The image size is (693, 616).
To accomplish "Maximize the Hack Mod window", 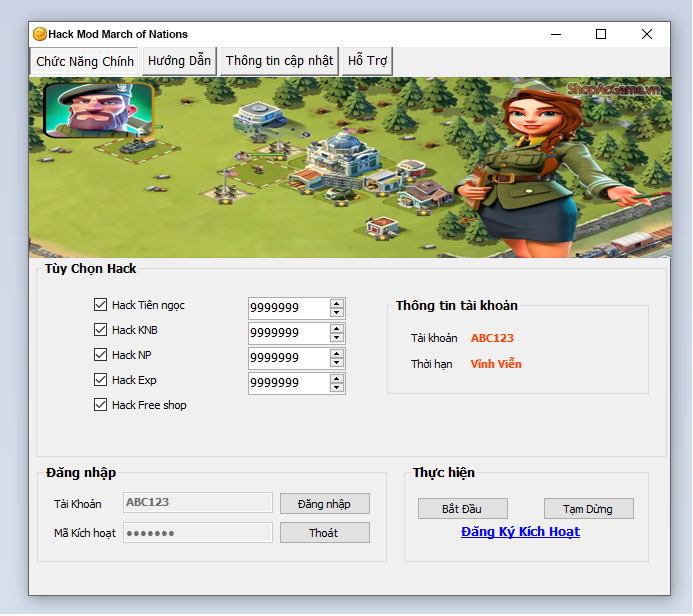I will pyautogui.click(x=601, y=34).
